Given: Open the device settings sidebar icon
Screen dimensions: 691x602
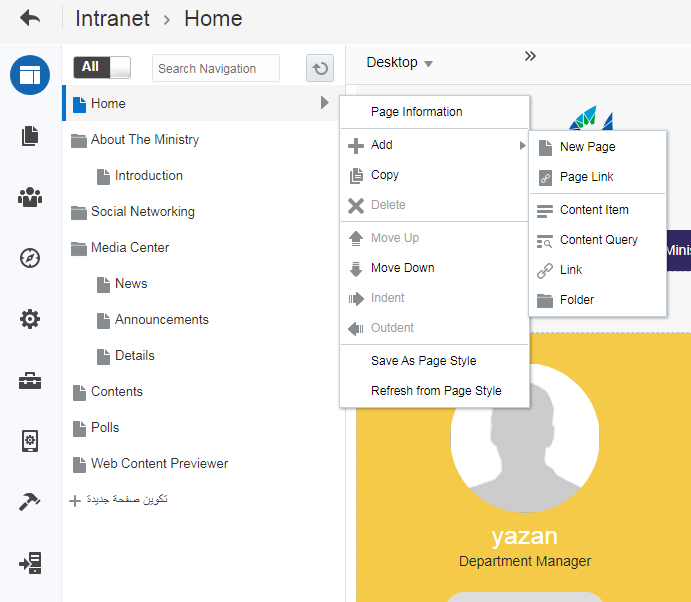Looking at the screenshot, I should pos(30,441).
